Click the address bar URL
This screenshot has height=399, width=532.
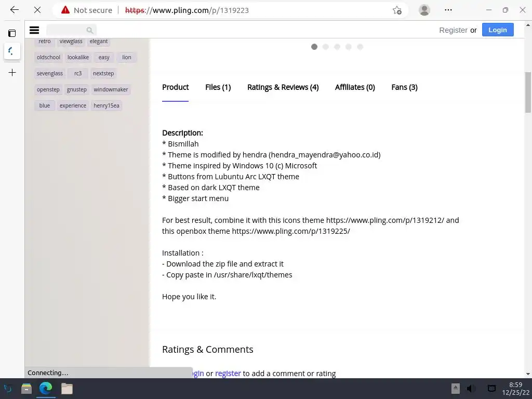click(x=187, y=10)
